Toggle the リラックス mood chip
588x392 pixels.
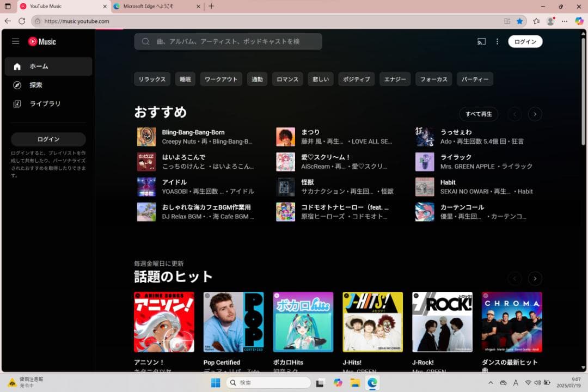click(x=152, y=79)
